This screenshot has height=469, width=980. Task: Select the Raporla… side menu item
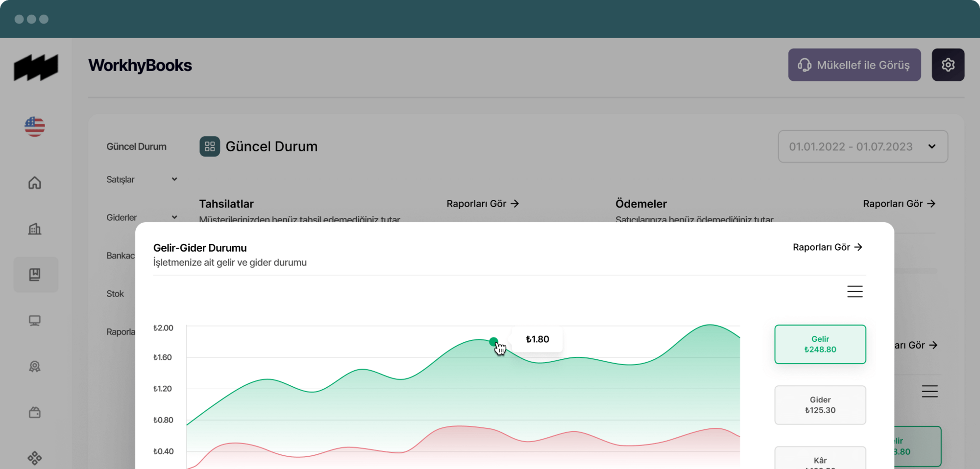[121, 332]
